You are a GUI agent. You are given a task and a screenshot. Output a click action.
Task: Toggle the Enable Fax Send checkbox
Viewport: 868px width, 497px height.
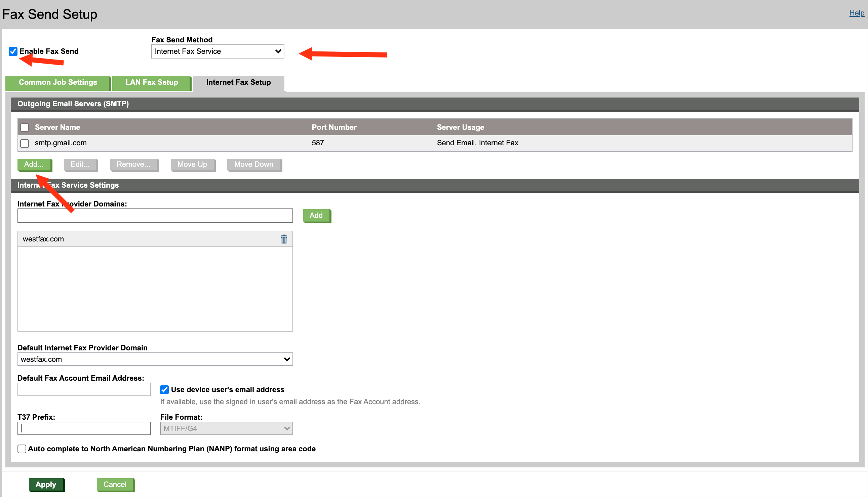(x=12, y=51)
